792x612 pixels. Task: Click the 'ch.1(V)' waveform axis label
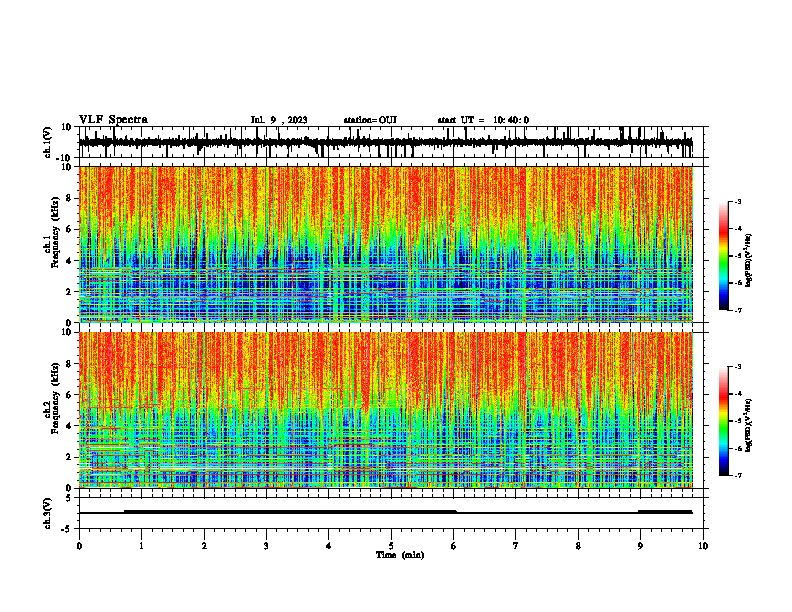click(x=48, y=142)
